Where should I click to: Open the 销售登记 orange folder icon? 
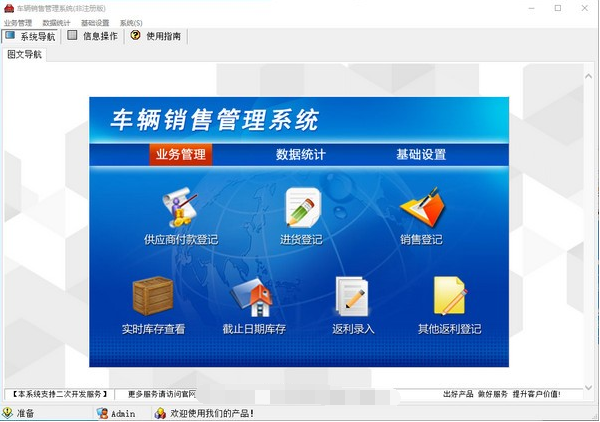pos(422,207)
